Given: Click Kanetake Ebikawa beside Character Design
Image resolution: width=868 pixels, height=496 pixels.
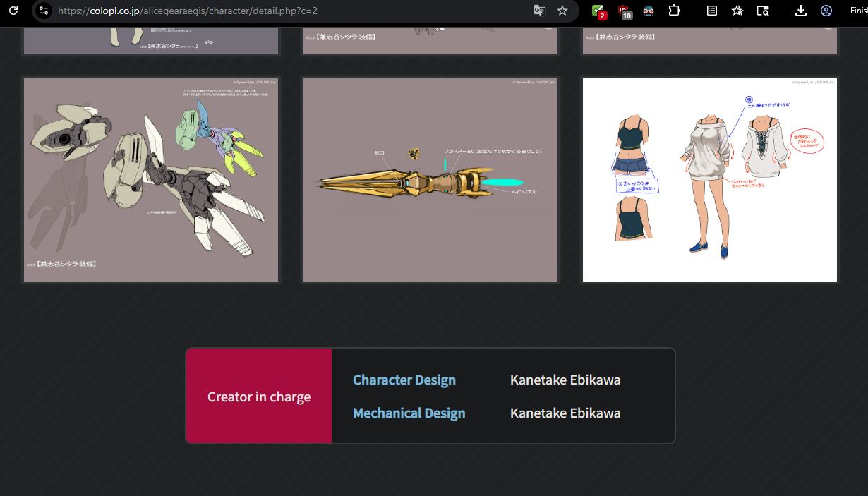Looking at the screenshot, I should [x=565, y=380].
